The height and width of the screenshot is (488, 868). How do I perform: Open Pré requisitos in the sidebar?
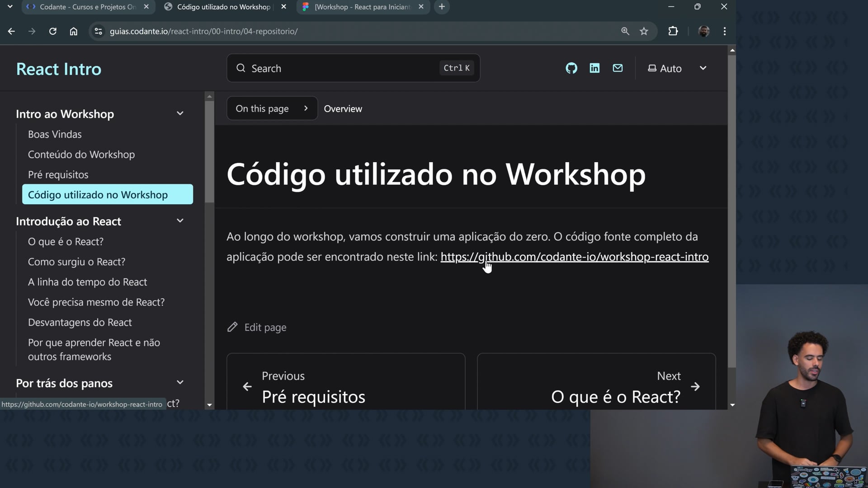[x=58, y=175]
